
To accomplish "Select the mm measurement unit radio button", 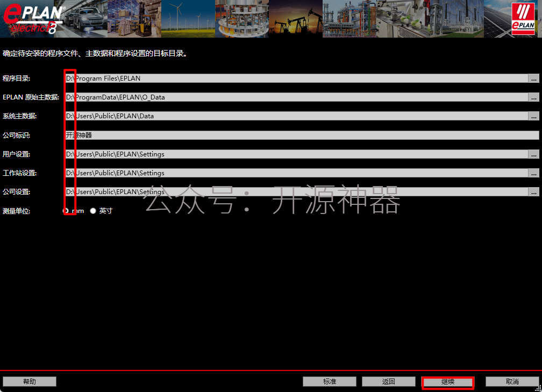I will pos(66,211).
